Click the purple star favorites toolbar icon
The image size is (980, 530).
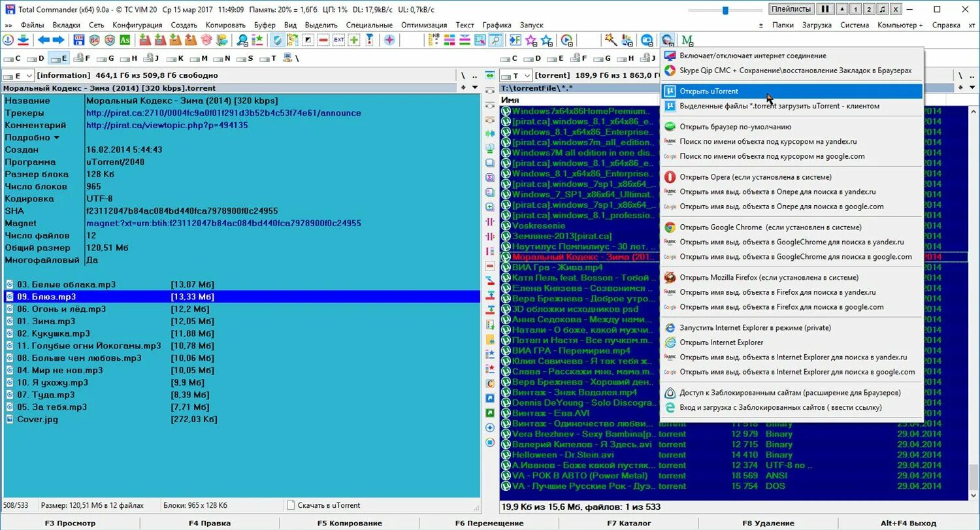point(531,40)
